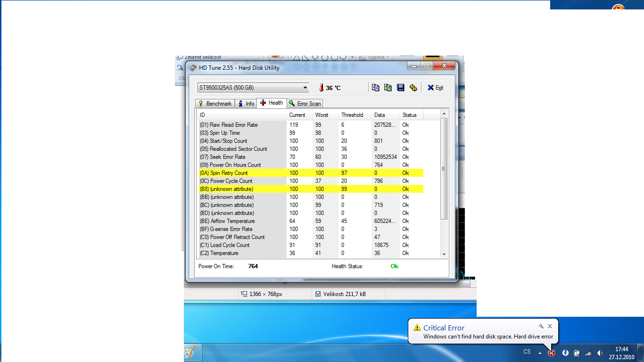The width and height of the screenshot is (644, 362).
Task: Open HD Tune options via the gear icon
Action: pos(413,88)
